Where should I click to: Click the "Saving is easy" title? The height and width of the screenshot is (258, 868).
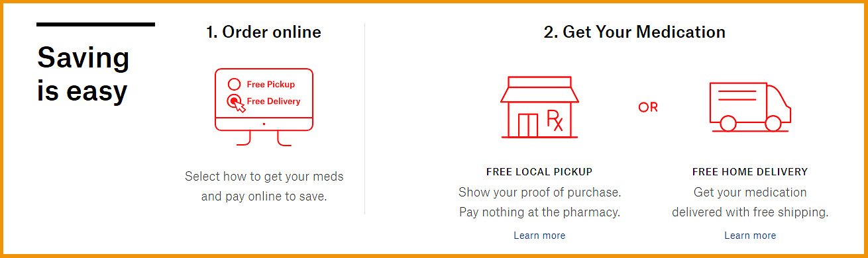click(83, 74)
